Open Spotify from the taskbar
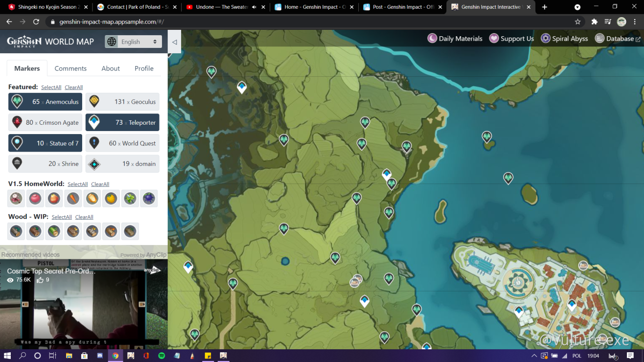Screen dimensions: 644x362 pos(161,356)
